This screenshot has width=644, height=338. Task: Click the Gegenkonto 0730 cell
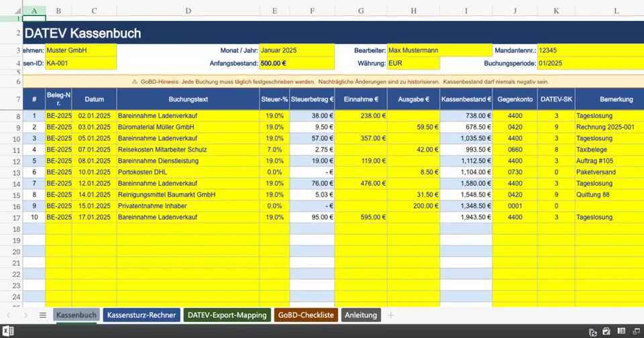pyautogui.click(x=515, y=172)
